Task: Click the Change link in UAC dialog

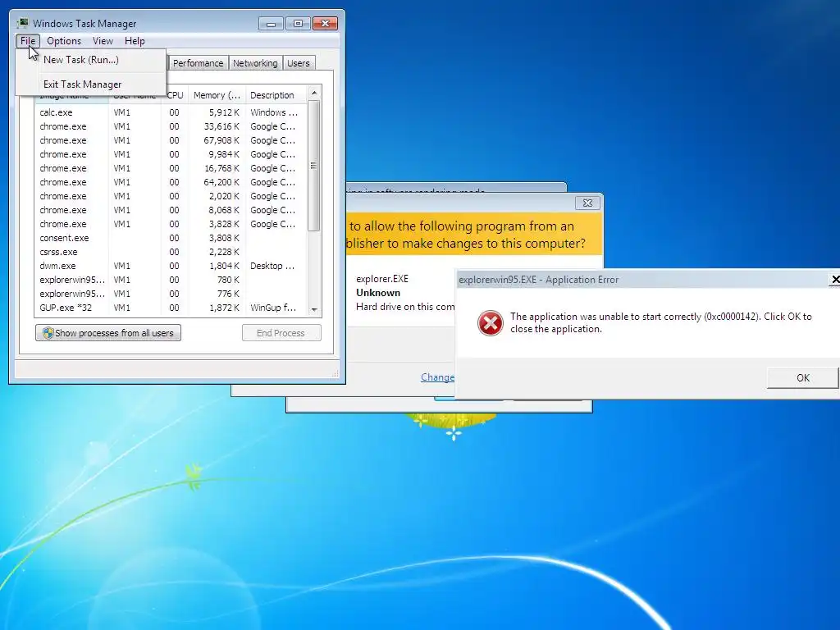Action: point(438,377)
